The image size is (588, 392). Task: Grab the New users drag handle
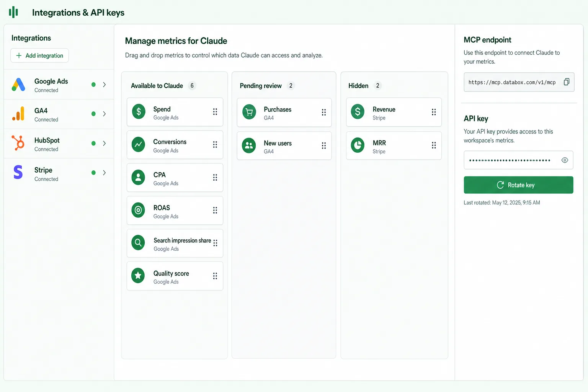tap(324, 145)
